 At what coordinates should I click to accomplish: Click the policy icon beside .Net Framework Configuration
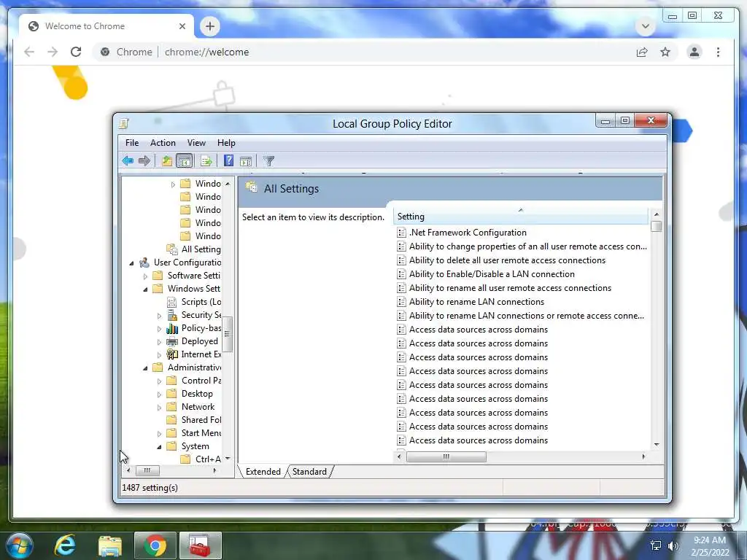tap(402, 233)
